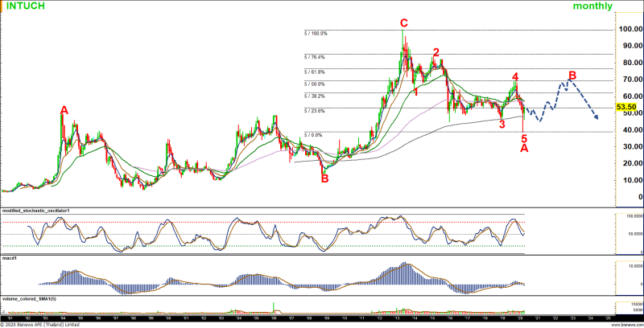The image size is (644, 328).
Task: Click the red wave 3 label
Action: point(502,124)
